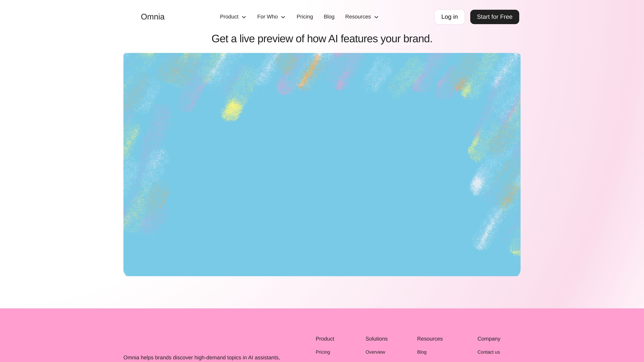Open the Resources menu in top navigation
The image size is (644, 362).
[x=362, y=17]
